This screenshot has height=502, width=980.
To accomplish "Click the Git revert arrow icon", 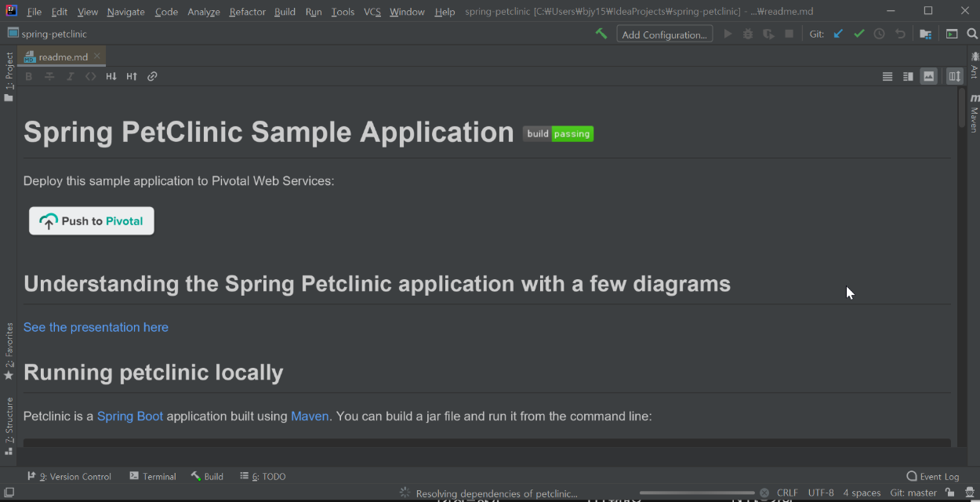I will 900,34.
